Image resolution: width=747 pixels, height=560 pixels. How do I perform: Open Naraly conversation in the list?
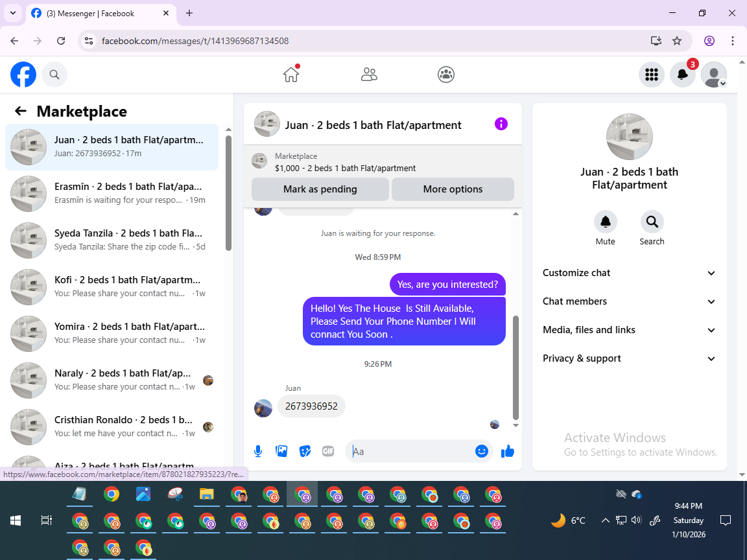click(x=112, y=380)
